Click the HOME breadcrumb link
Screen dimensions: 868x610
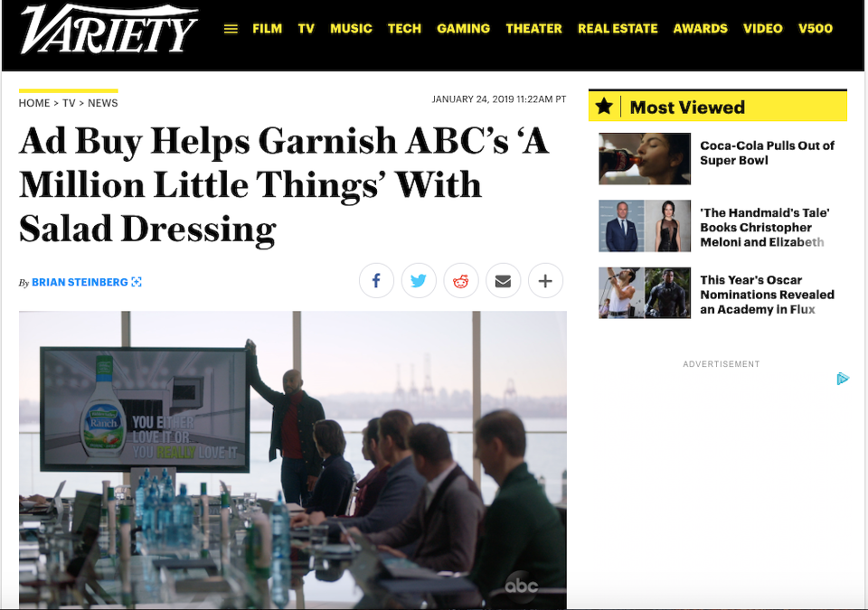(34, 103)
